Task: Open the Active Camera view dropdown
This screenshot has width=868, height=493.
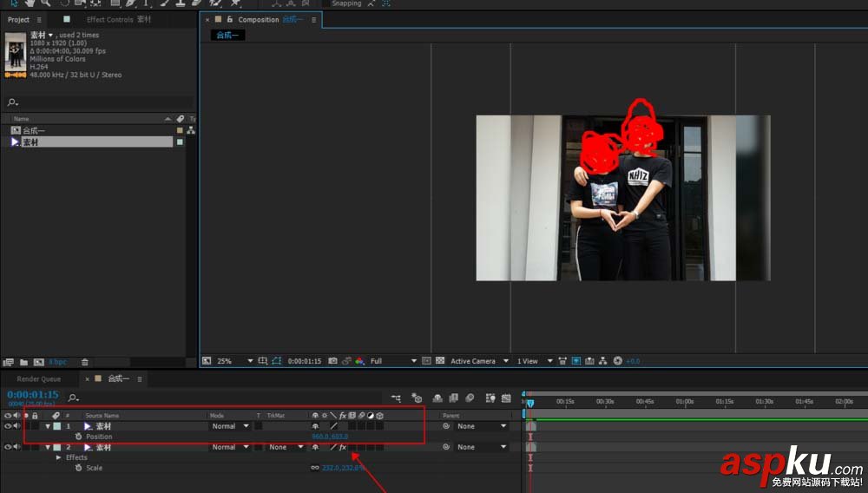Action: [506, 361]
